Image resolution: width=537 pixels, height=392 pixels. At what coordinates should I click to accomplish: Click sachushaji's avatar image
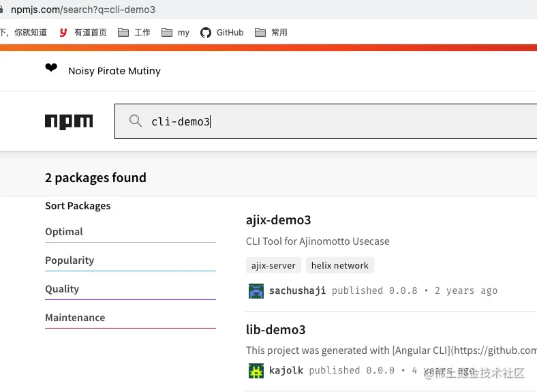point(256,291)
